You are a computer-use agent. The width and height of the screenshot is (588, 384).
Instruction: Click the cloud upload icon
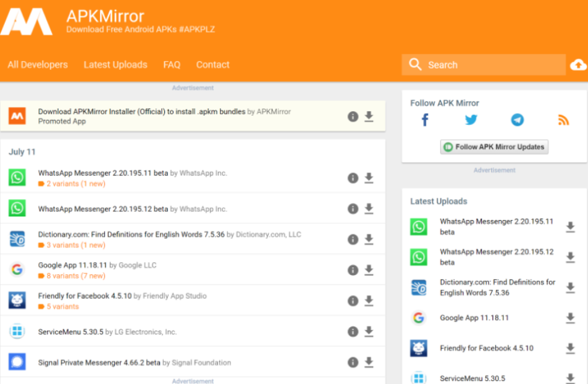[578, 64]
